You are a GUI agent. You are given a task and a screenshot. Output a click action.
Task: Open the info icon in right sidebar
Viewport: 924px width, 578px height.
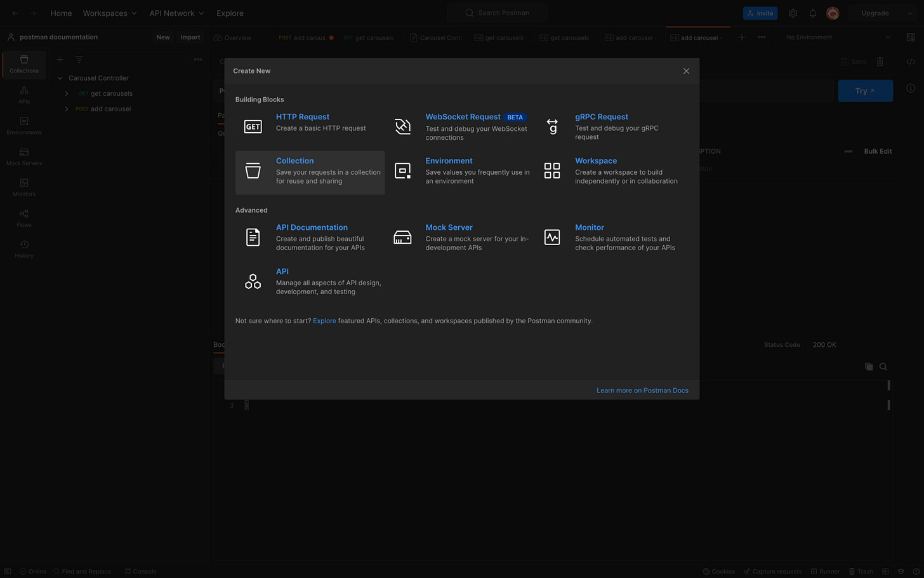click(x=911, y=88)
